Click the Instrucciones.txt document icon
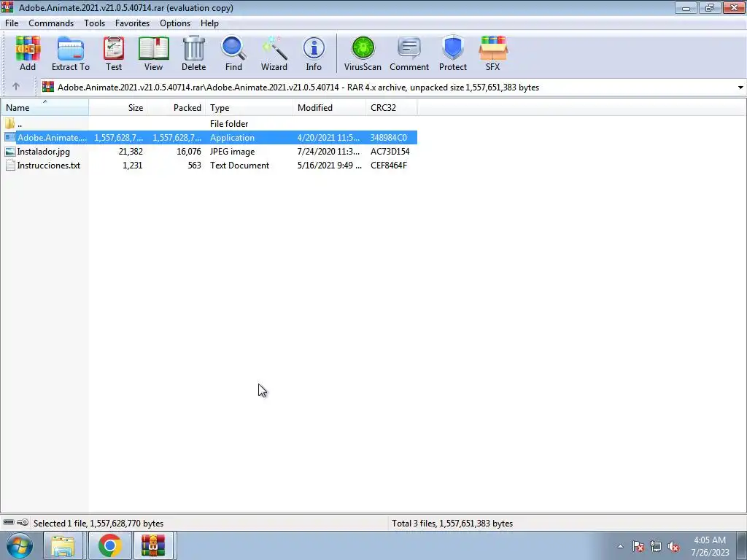 click(x=10, y=166)
